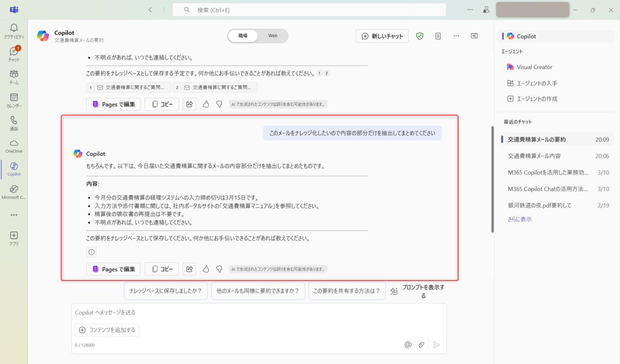Open チャット in the left rail
Image resolution: width=620 pixels, height=364 pixels.
click(14, 54)
